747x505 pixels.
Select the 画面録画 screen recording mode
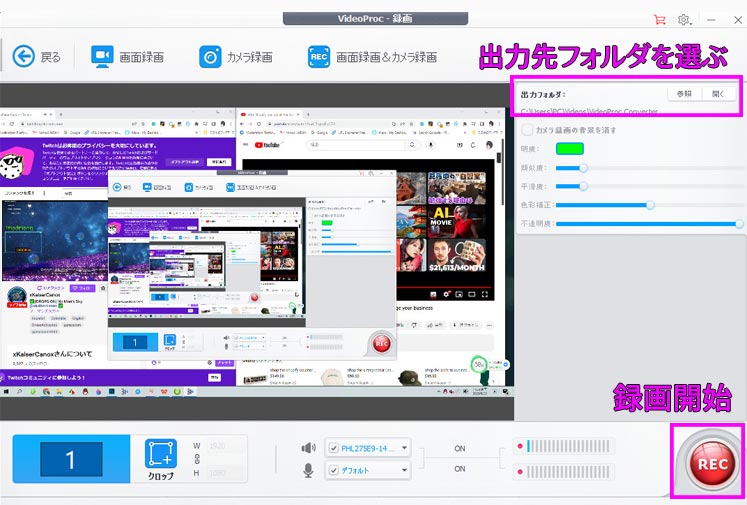(x=127, y=57)
